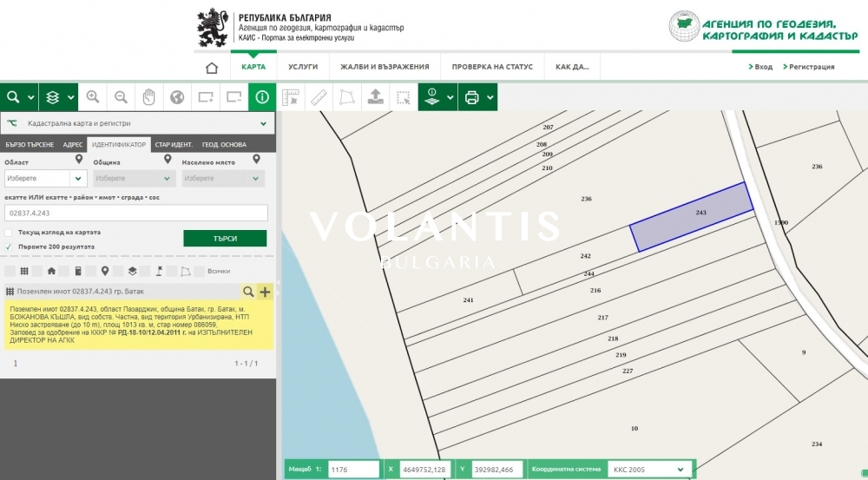Screen dimensions: 868x480
Task: Open the 'КАК ДА...' menu item
Action: pos(572,67)
